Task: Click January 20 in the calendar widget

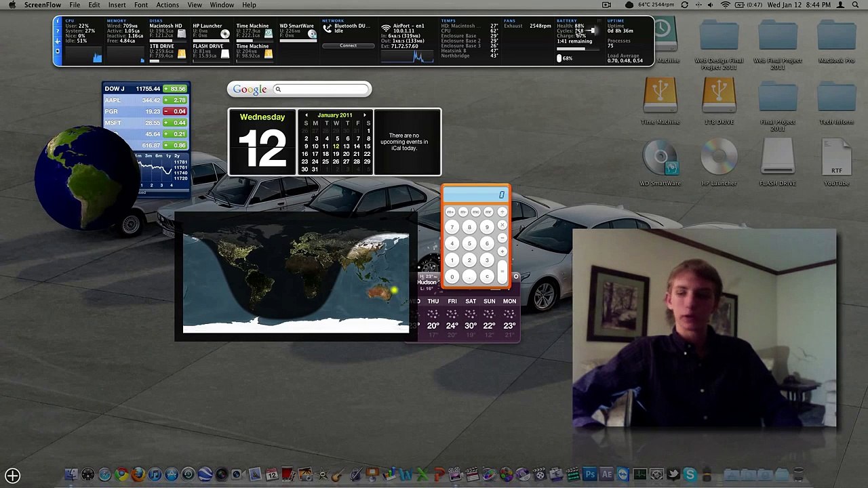Action: [x=346, y=154]
